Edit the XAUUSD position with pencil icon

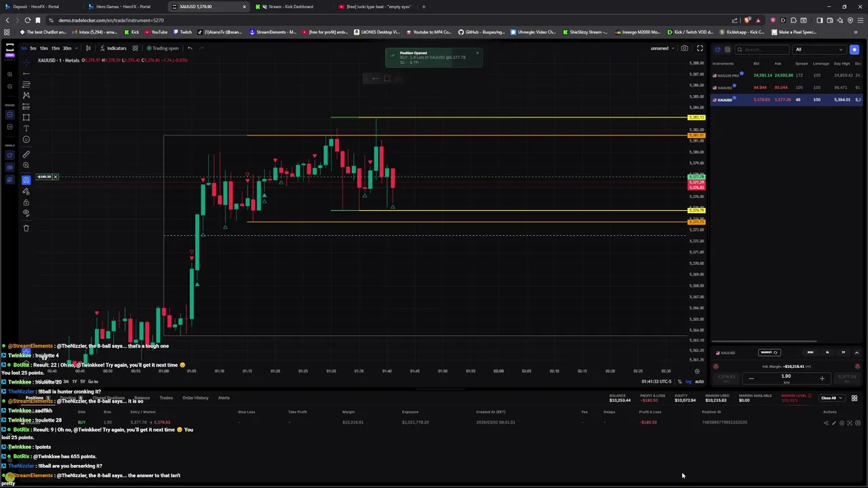pos(834,423)
